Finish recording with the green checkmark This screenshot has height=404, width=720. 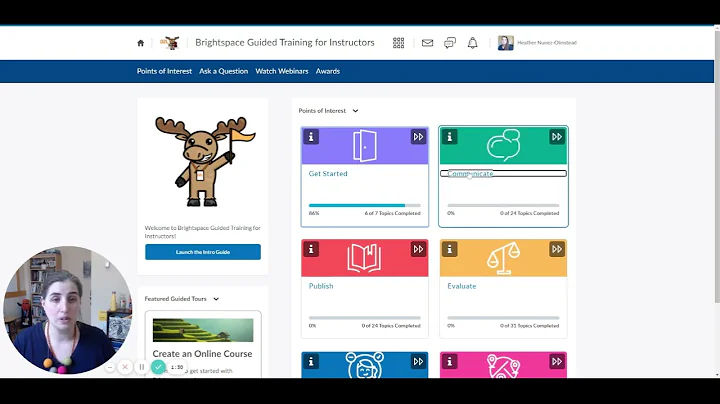tap(158, 367)
